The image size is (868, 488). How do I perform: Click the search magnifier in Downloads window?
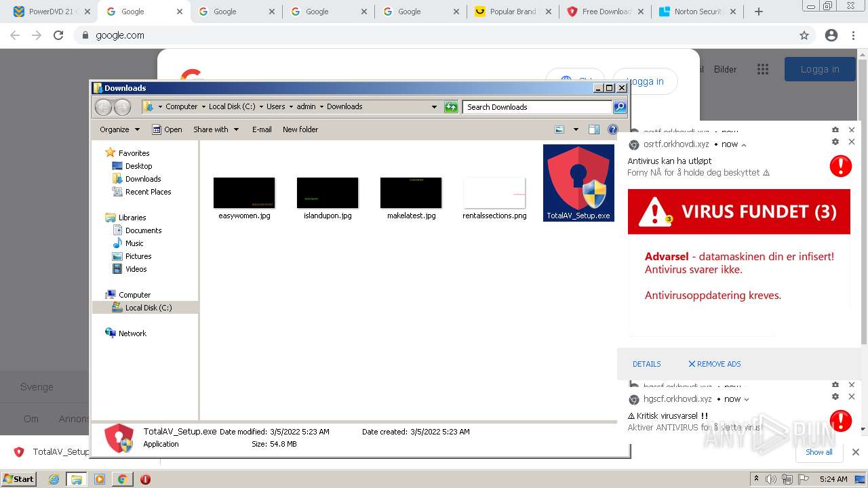pos(620,107)
